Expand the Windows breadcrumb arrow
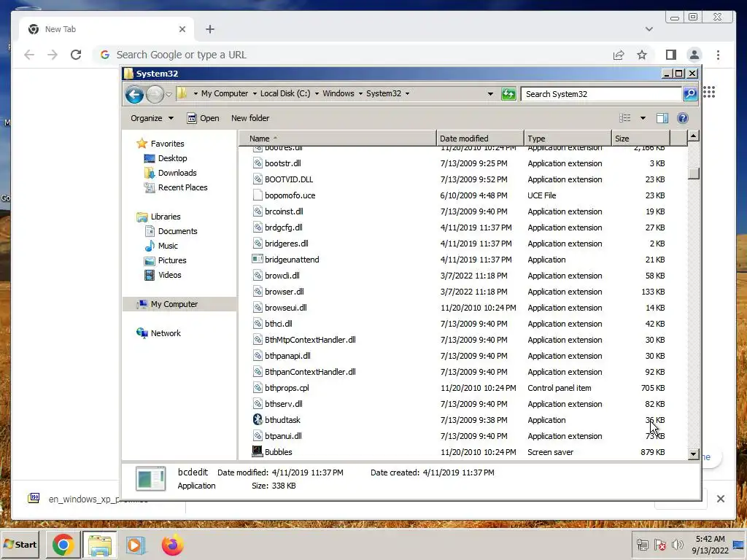Viewport: 747px width, 560px height. pos(360,94)
